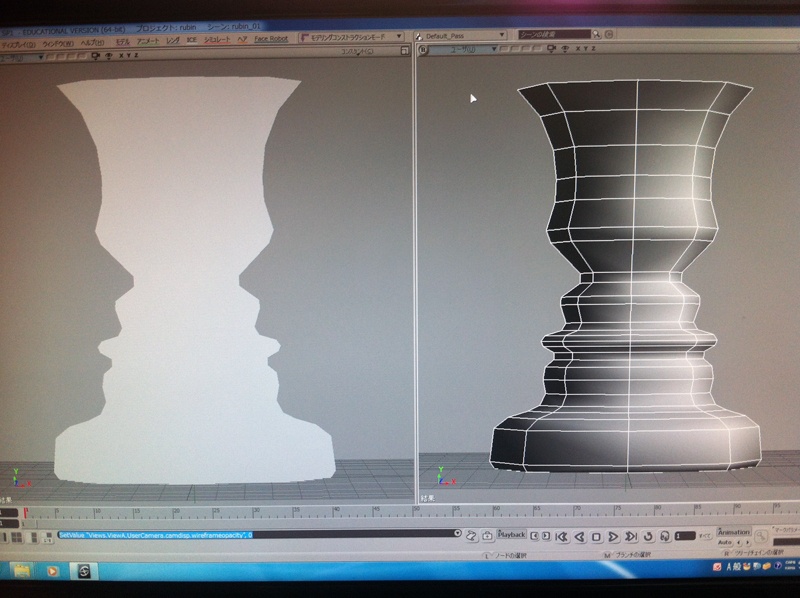Open the Animation menu
Image resolution: width=800 pixels, height=598 pixels.
[x=733, y=532]
